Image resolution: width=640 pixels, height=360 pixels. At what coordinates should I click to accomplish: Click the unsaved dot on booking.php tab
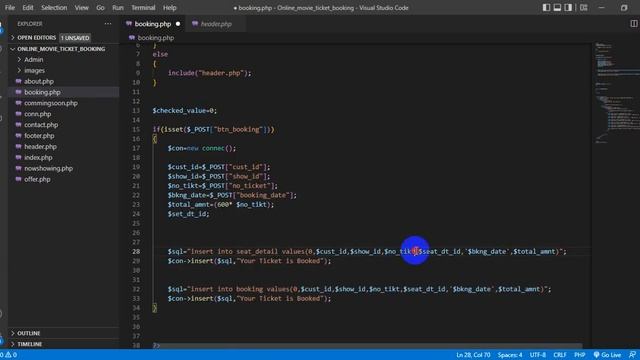click(x=178, y=24)
